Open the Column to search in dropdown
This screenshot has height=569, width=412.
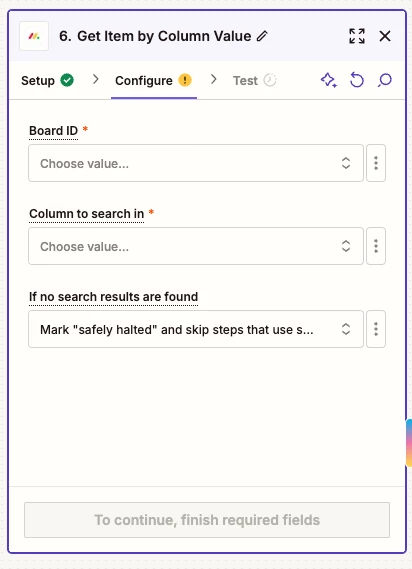pos(196,246)
